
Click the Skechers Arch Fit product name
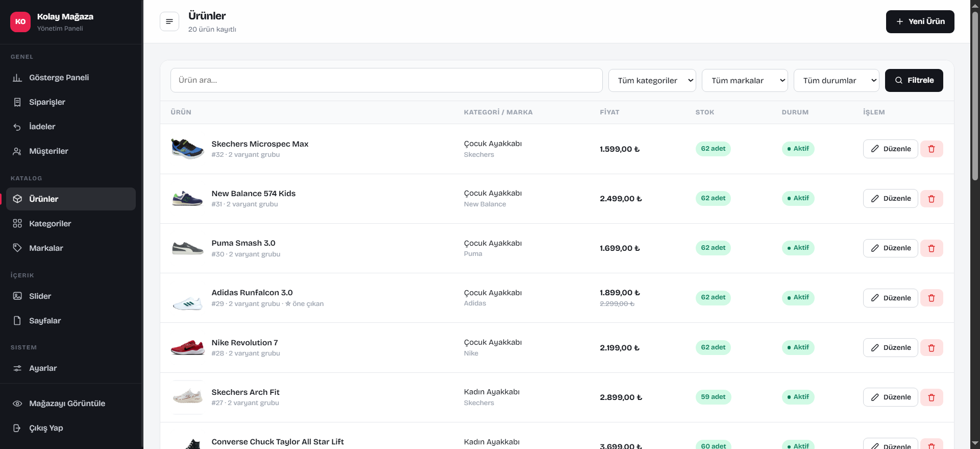pos(246,392)
